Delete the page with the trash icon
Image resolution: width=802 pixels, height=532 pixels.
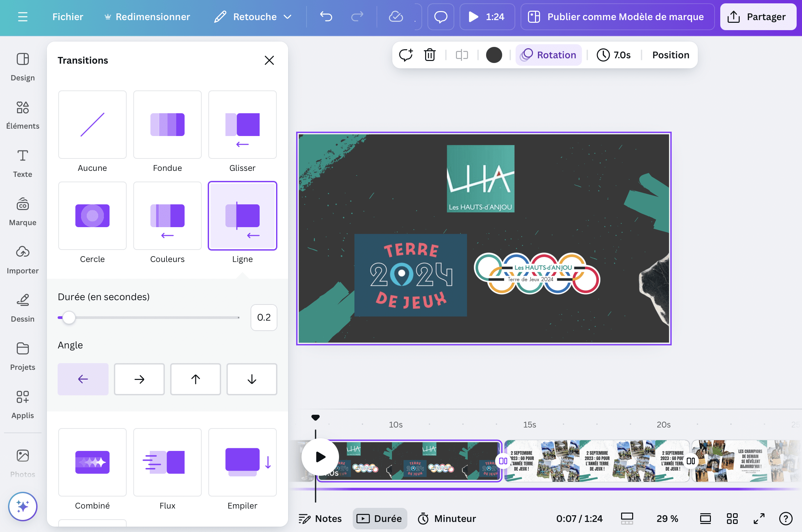(429, 55)
